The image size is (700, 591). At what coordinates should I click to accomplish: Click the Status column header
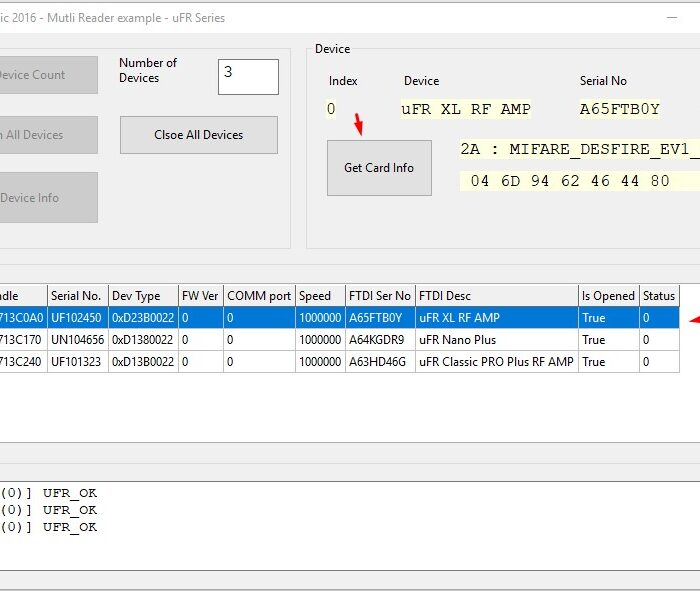(659, 296)
